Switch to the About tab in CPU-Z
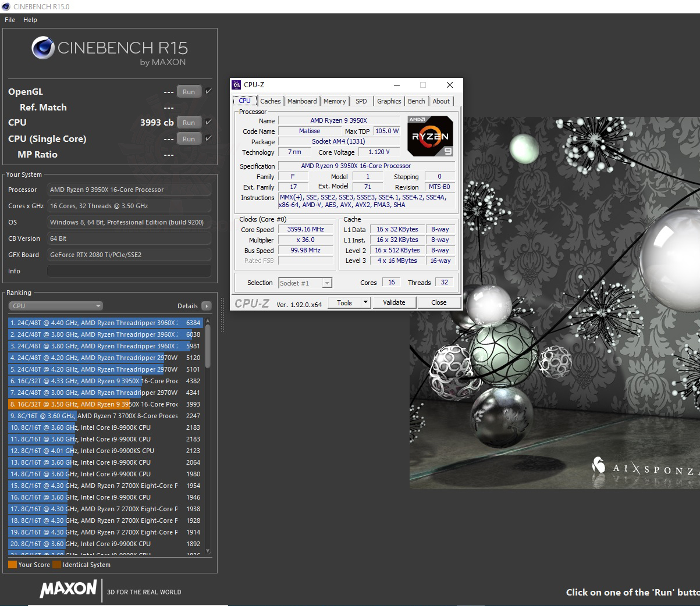This screenshot has height=606, width=700. pos(441,101)
